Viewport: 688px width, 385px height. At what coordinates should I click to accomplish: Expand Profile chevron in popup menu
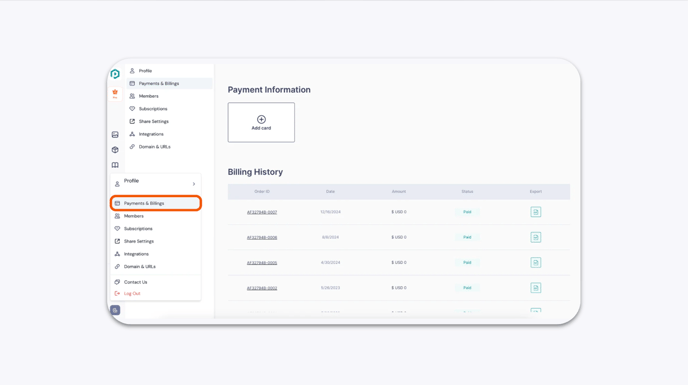click(x=194, y=184)
